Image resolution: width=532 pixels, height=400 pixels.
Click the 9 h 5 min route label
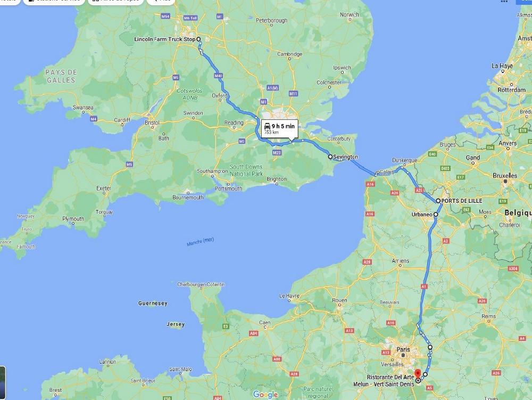tap(283, 126)
